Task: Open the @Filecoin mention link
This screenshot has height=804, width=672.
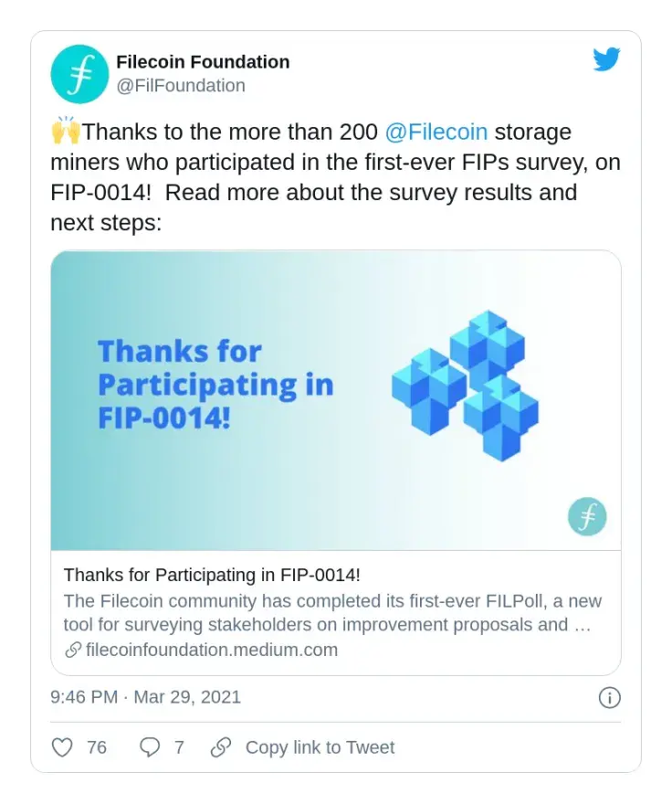Action: pyautogui.click(x=436, y=132)
